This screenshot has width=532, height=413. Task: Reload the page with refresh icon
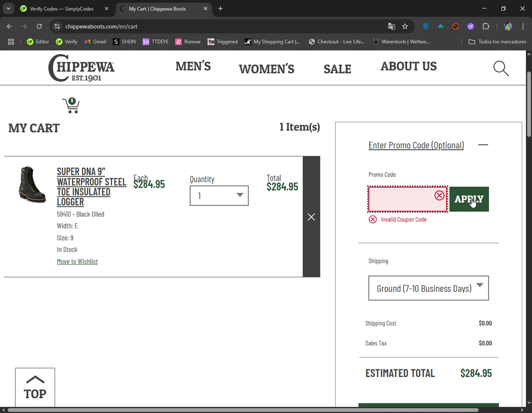[x=39, y=26]
